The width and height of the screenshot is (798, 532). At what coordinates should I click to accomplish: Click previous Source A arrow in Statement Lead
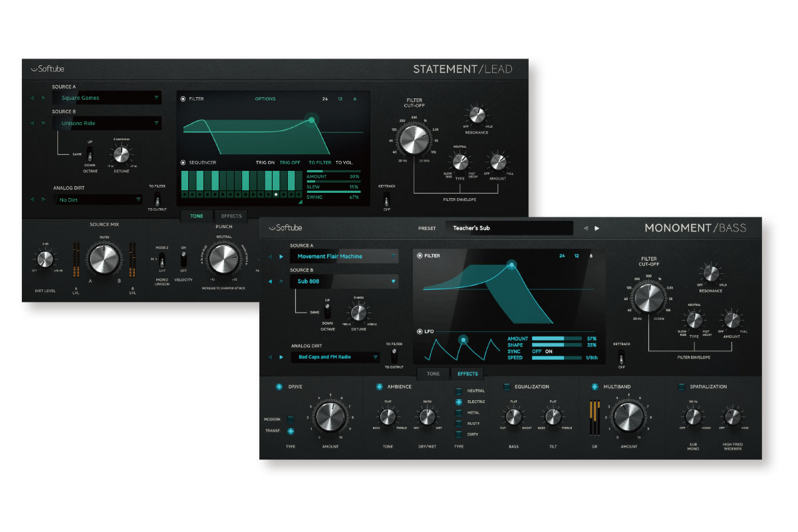point(31,98)
